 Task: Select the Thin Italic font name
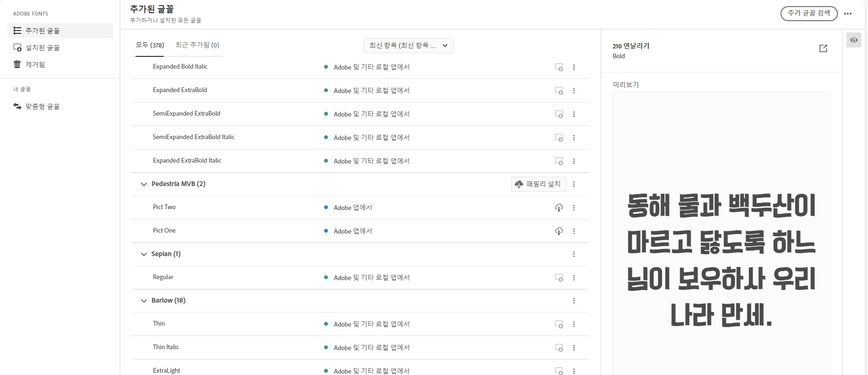(166, 347)
